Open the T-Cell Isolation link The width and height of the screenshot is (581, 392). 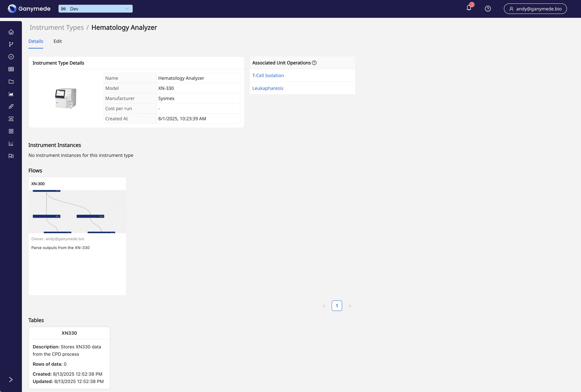coord(268,75)
